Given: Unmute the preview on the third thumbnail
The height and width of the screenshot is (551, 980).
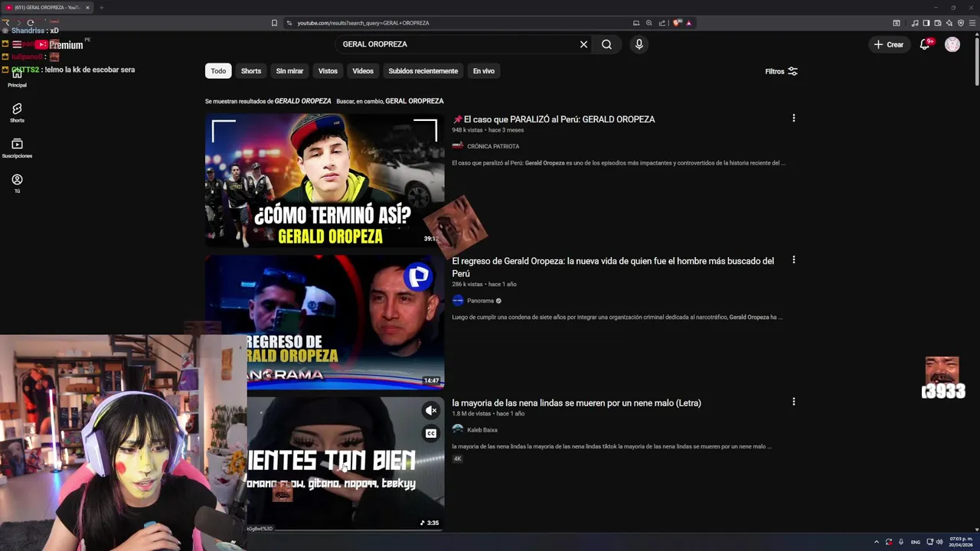Looking at the screenshot, I should (431, 411).
